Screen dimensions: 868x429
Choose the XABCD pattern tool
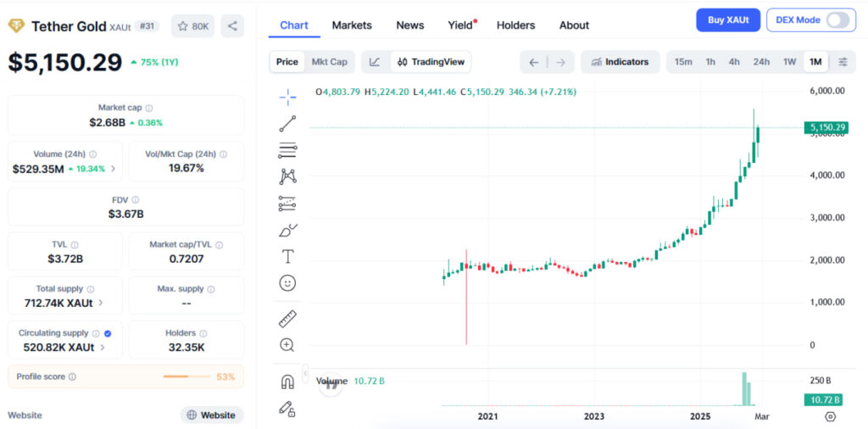click(287, 176)
